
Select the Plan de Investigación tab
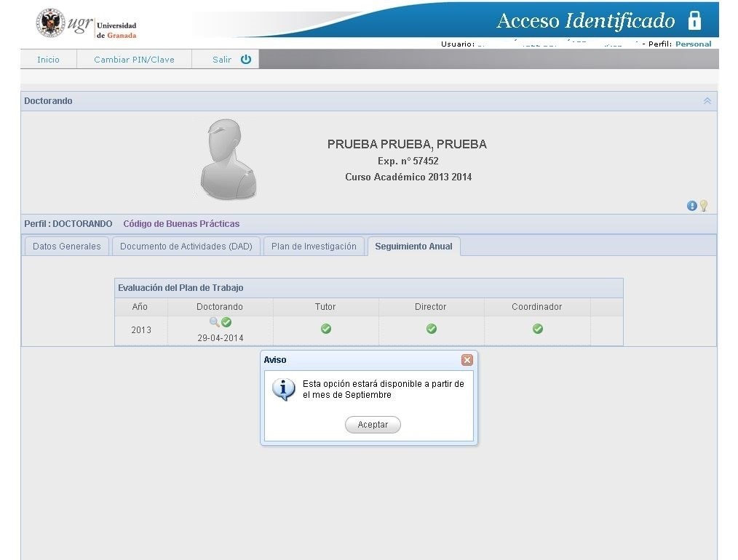tap(314, 247)
